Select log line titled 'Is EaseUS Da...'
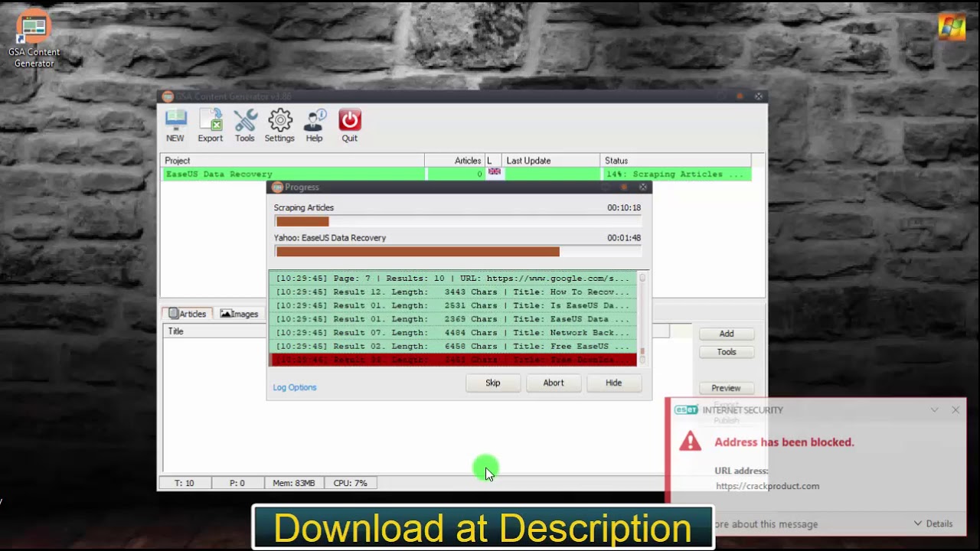980x551 pixels. (454, 306)
